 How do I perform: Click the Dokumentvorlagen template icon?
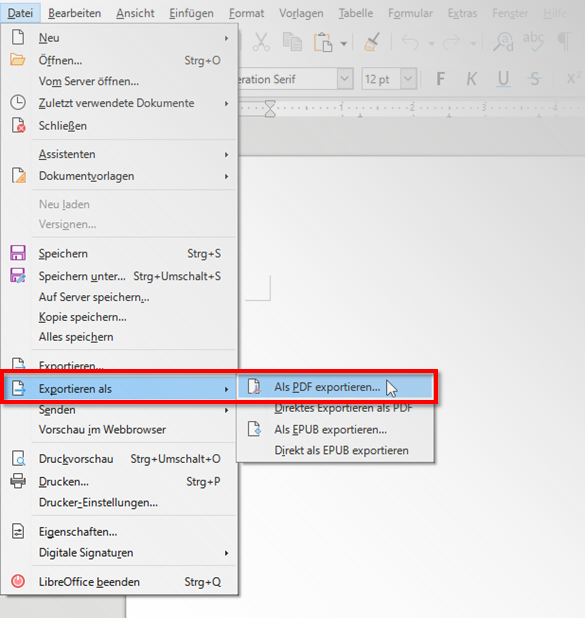pyautogui.click(x=19, y=175)
